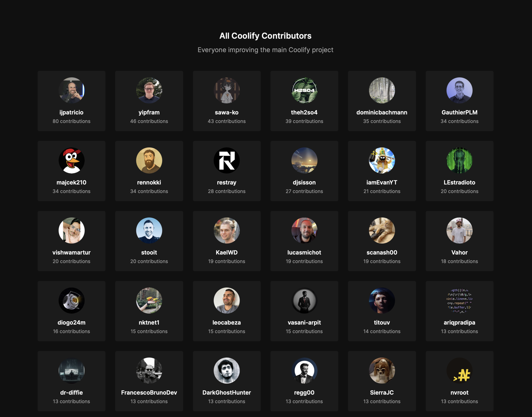Click majcek210 penguin avatar
This screenshot has width=532, height=417.
coord(71,160)
